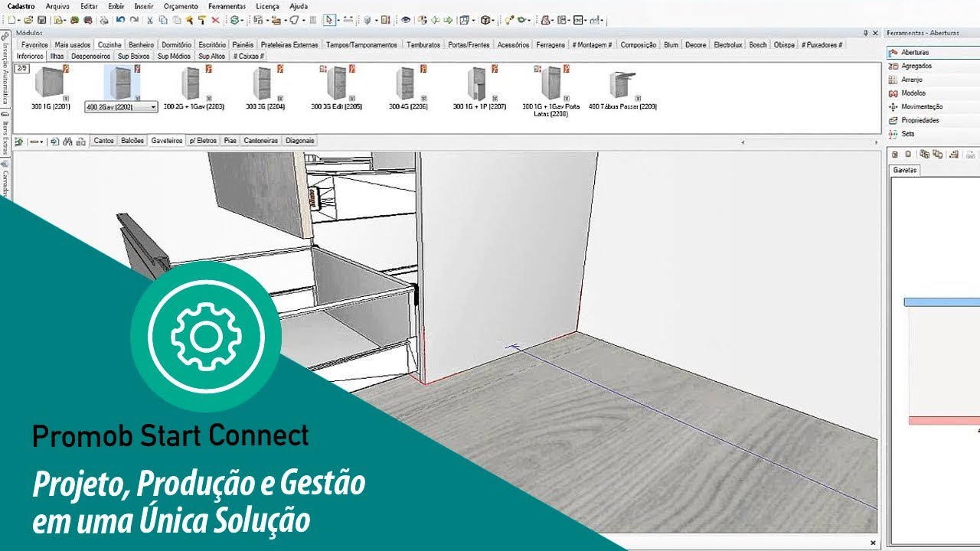Select the arrow pointer tool
Viewport: 980px width, 551px height.
329,20
